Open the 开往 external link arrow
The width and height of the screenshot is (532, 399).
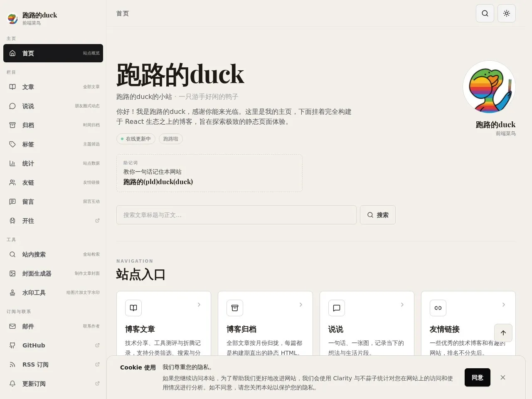click(97, 221)
